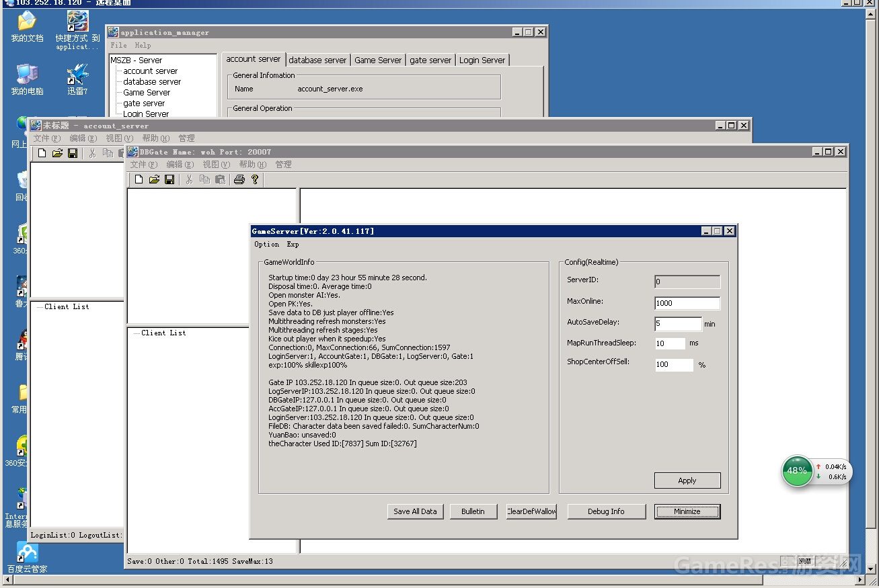Click question-mark Help icon in DBGate toolbar

click(x=255, y=179)
